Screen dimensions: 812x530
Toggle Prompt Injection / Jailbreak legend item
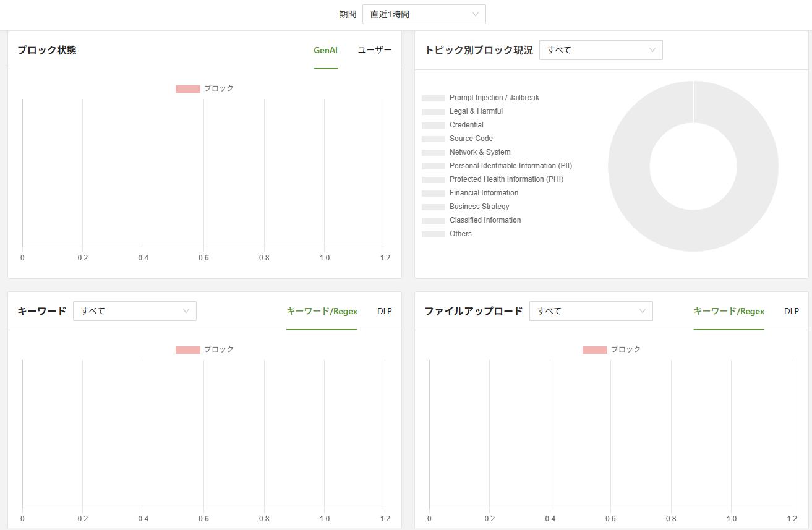pyautogui.click(x=494, y=98)
